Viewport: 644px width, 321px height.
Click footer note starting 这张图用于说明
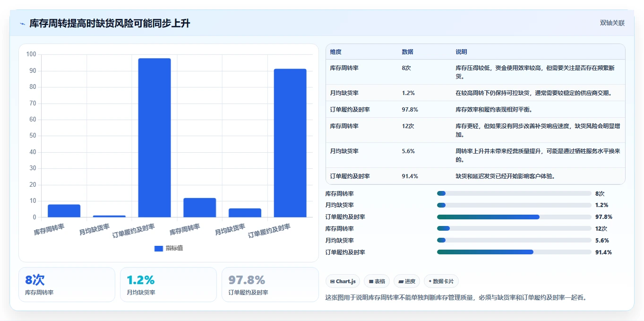point(456,298)
